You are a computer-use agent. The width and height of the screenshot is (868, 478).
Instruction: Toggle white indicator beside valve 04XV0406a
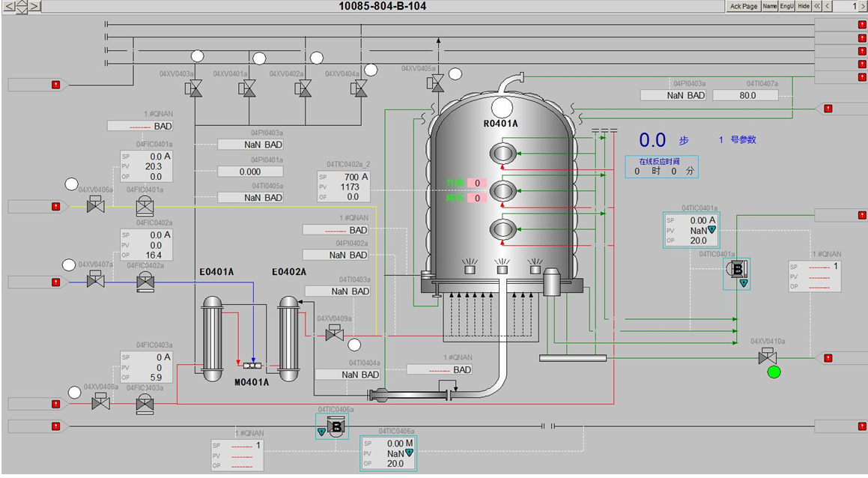tap(71, 184)
